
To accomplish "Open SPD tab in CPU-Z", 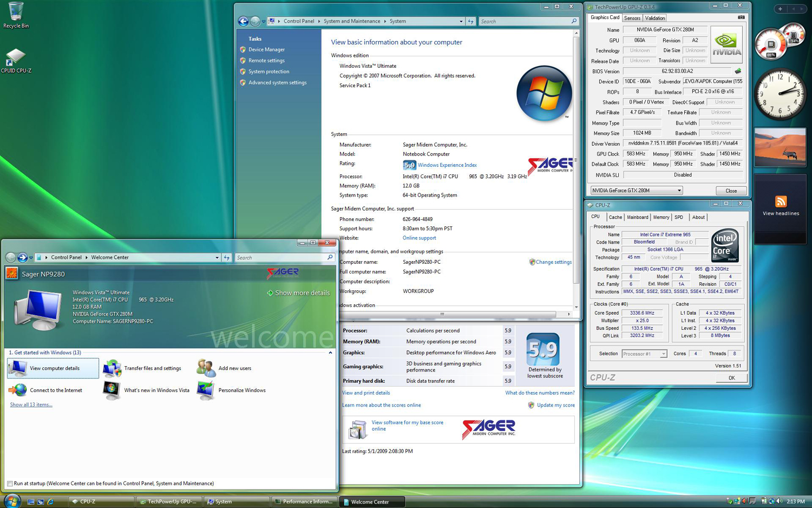I will point(679,217).
